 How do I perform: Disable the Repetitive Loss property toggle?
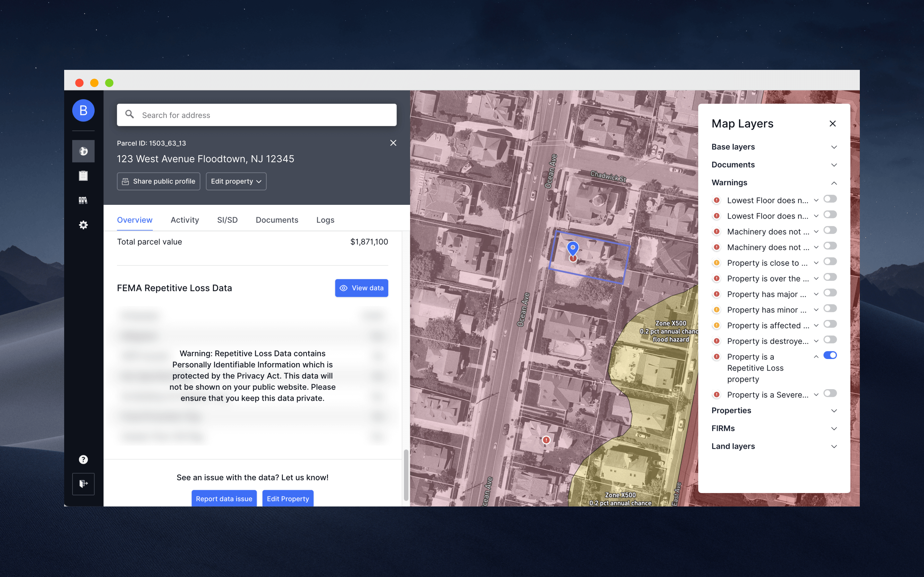830,355
